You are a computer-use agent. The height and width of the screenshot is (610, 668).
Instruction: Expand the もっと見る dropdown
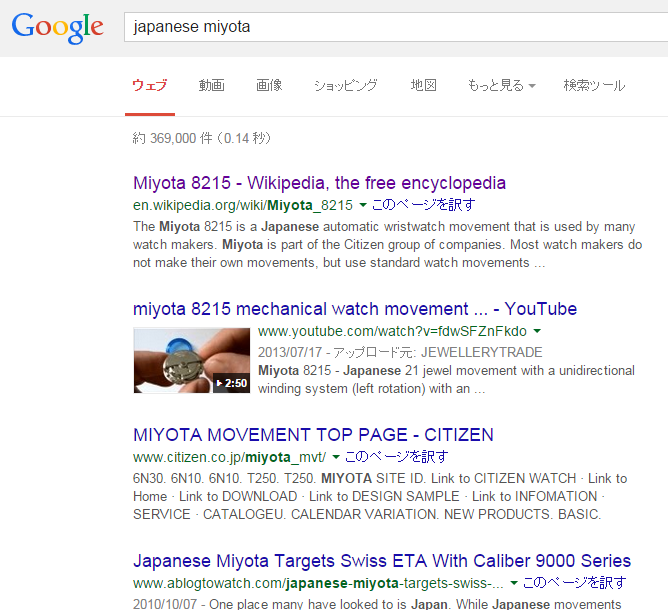click(500, 86)
